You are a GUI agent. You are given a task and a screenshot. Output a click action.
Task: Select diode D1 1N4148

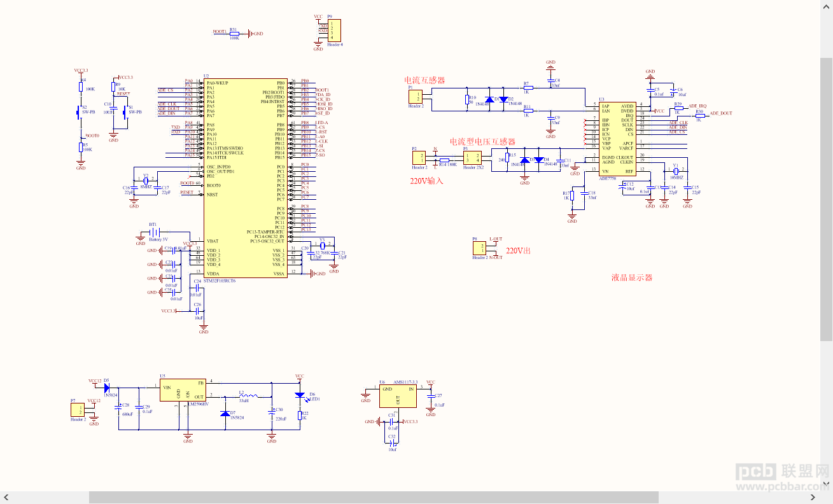click(x=489, y=99)
